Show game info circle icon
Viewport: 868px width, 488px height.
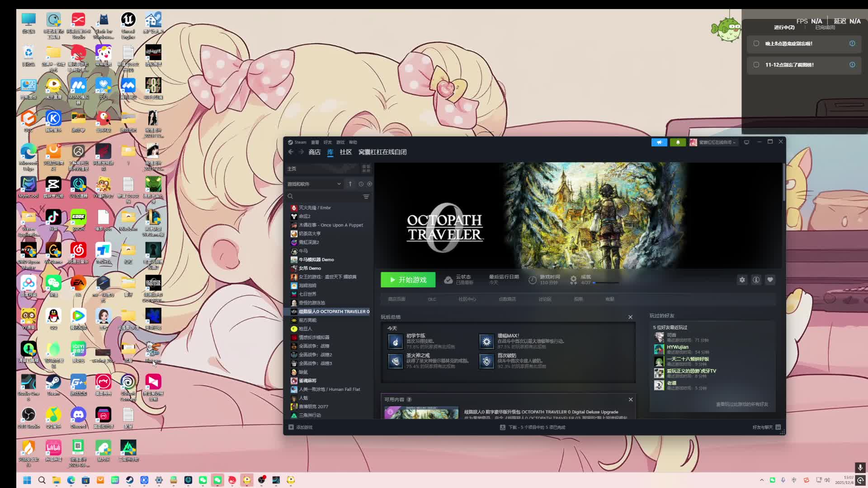756,280
